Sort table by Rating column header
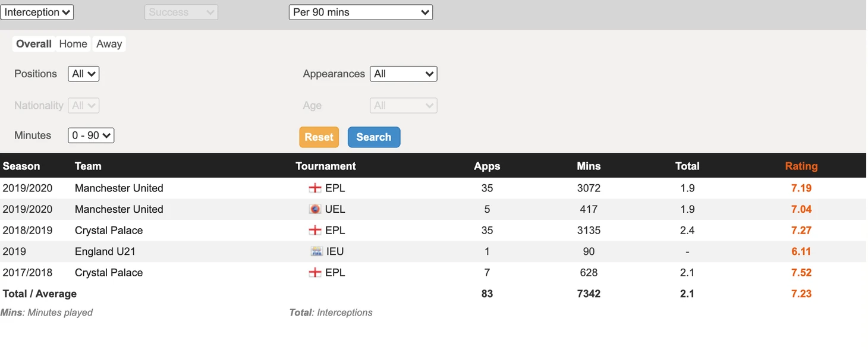This screenshot has width=868, height=350. (x=801, y=166)
